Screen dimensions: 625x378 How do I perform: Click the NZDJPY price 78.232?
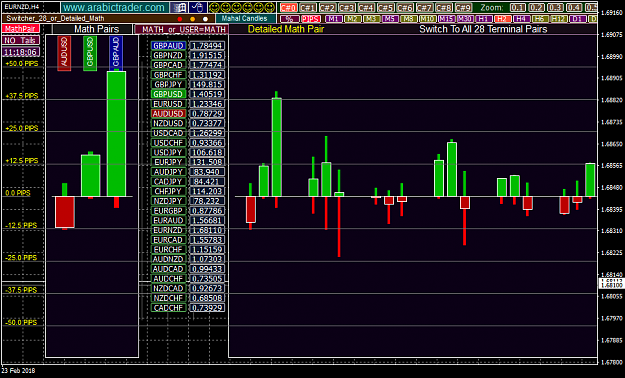click(206, 201)
